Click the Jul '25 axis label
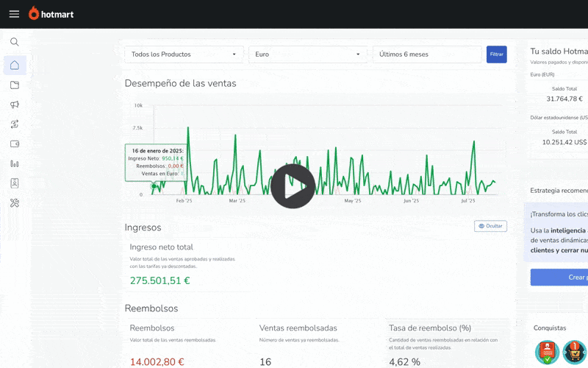 point(468,201)
